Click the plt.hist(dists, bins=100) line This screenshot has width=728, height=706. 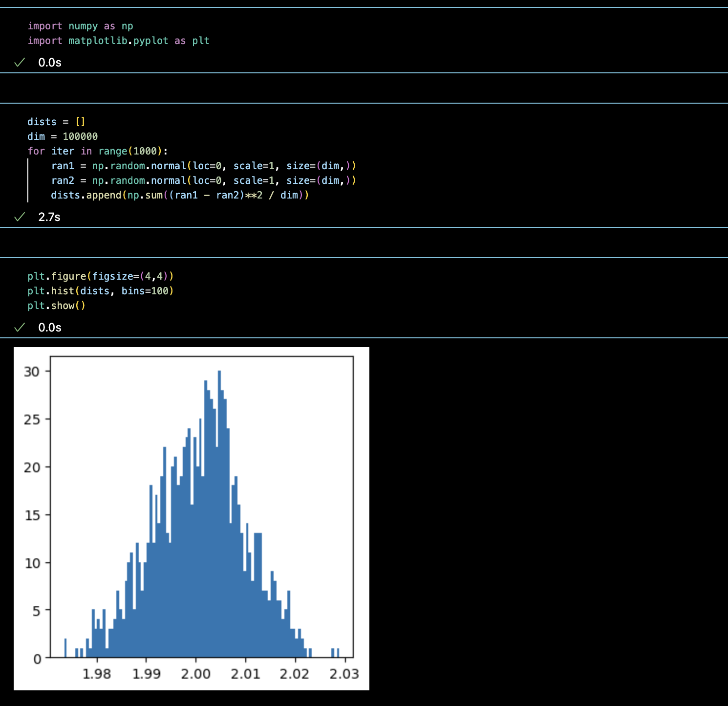[x=100, y=291]
